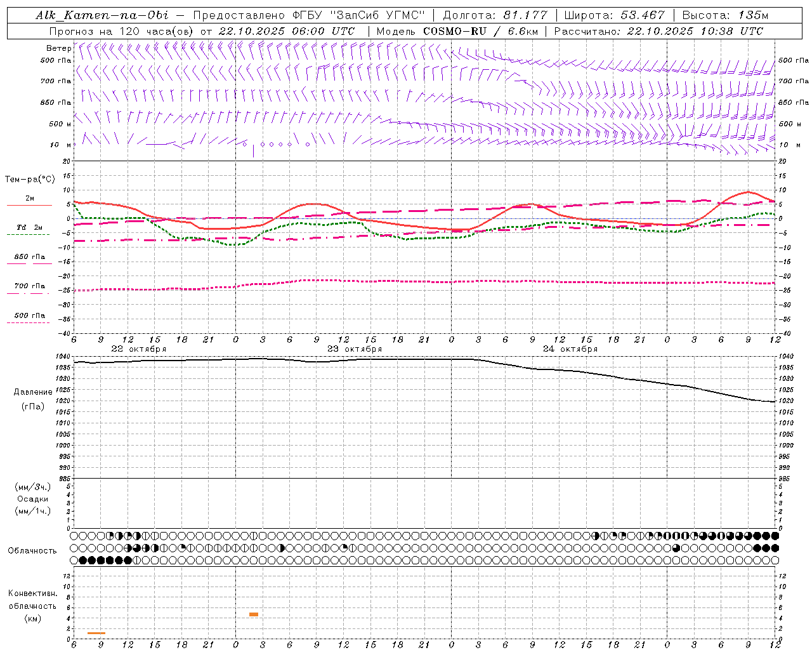
Task: Click the orange convective bar near 1 km
Action: 96,633
